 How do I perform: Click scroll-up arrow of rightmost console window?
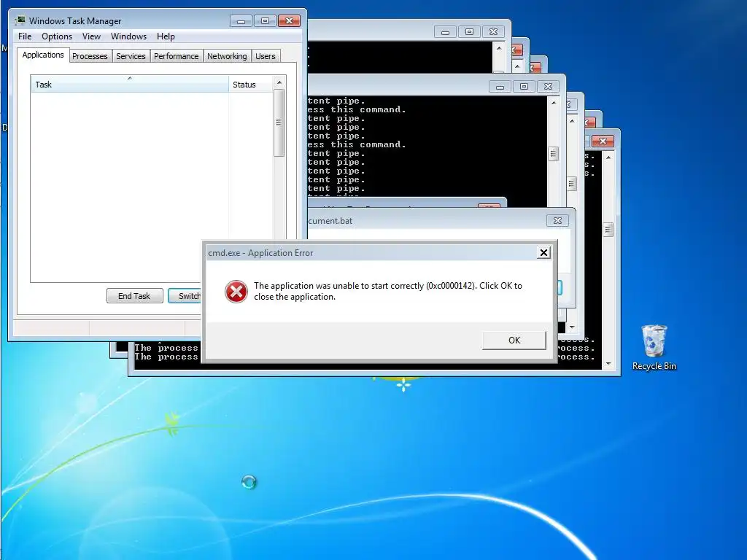point(608,157)
